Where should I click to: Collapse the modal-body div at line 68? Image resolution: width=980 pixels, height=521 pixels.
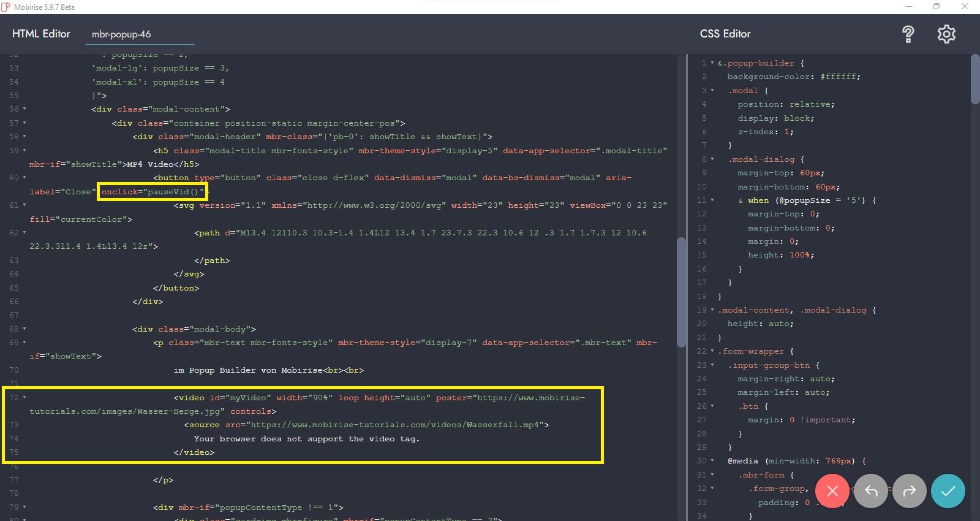[24, 329]
